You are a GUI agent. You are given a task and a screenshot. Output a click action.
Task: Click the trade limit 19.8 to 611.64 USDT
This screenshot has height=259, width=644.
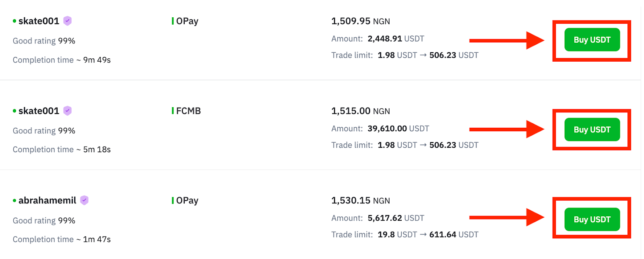428,234
